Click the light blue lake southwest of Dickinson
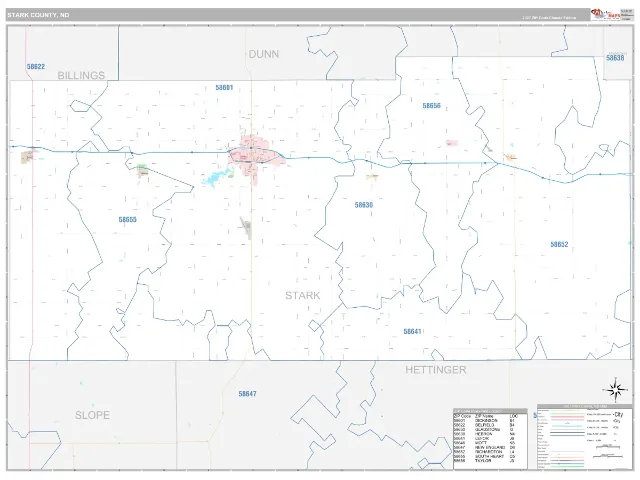Image resolution: width=640 pixels, height=480 pixels. [x=216, y=178]
